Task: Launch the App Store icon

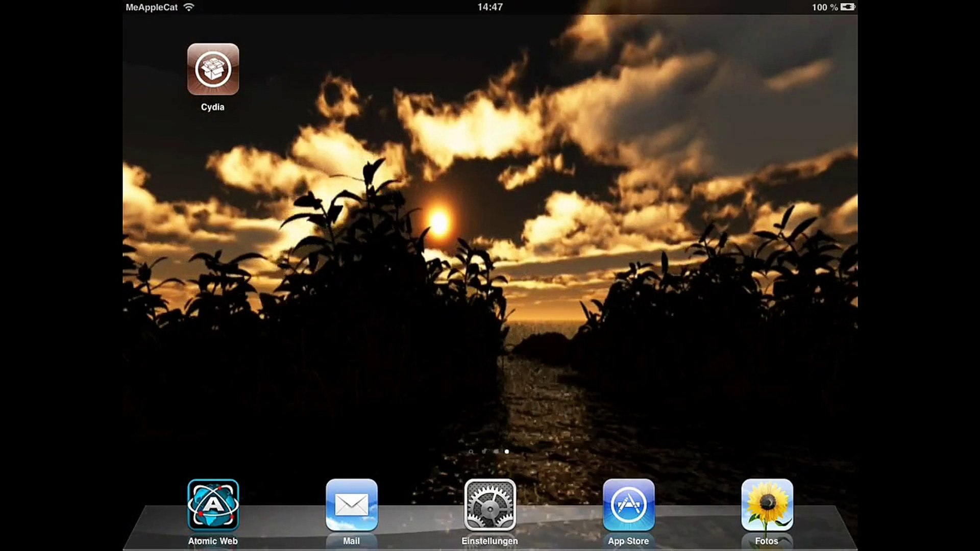Action: coord(628,505)
